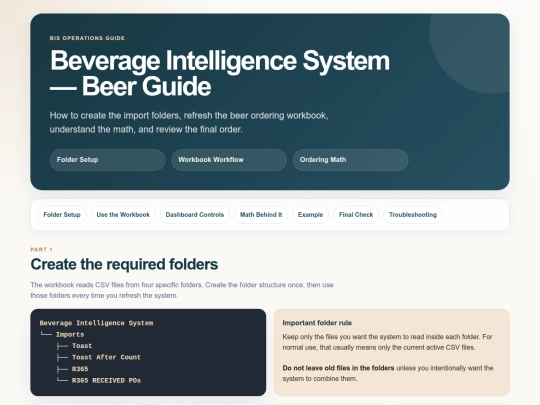Jump to Ordering Math pill
Screen dimensions: 540x405
351,160
